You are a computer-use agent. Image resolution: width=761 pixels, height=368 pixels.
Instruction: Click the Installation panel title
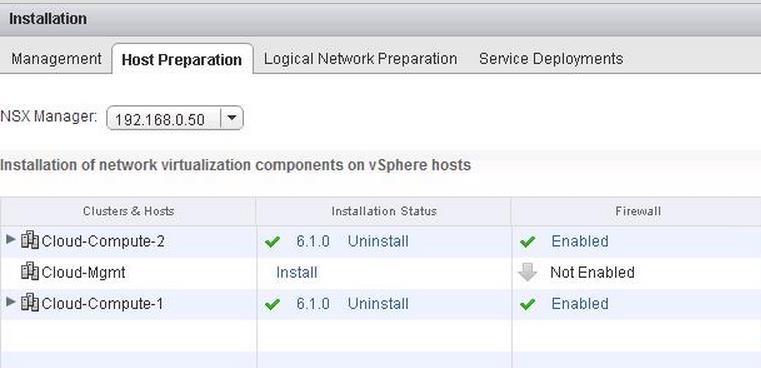(x=48, y=19)
